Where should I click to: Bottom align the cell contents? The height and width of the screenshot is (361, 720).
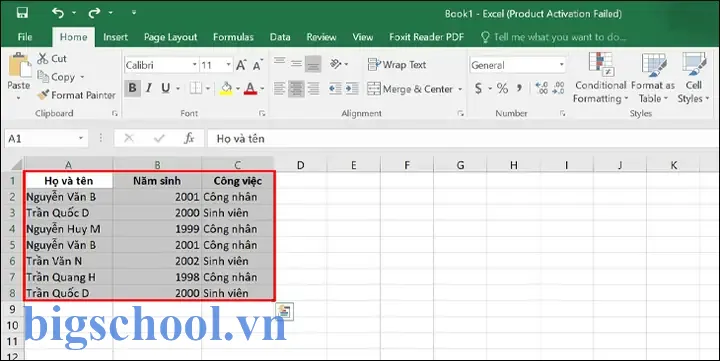coord(313,64)
